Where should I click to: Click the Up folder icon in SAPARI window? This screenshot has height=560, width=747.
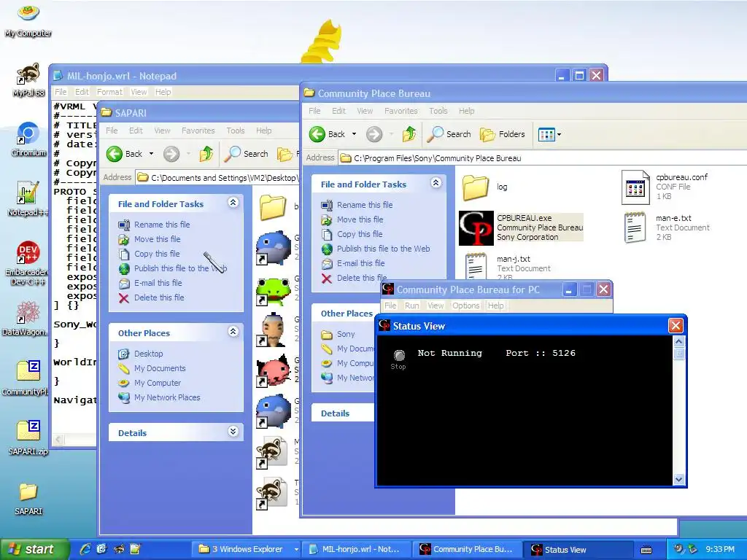pos(206,154)
